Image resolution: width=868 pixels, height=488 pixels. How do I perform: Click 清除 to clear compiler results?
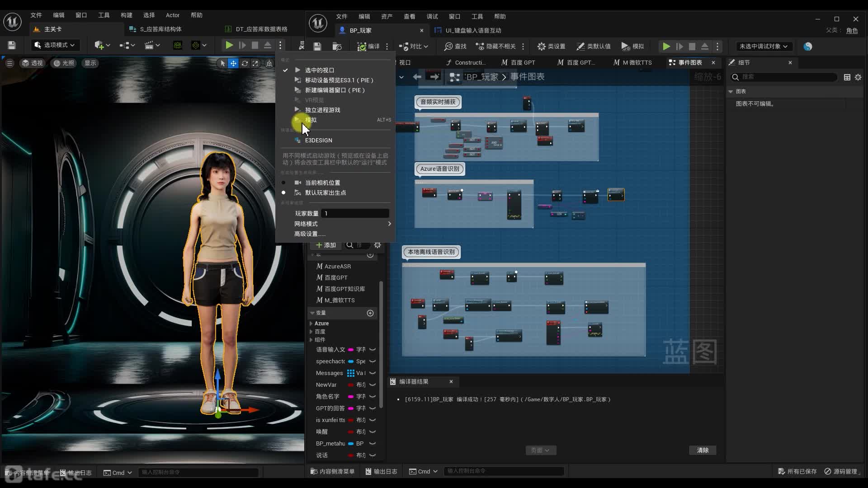[x=703, y=450]
